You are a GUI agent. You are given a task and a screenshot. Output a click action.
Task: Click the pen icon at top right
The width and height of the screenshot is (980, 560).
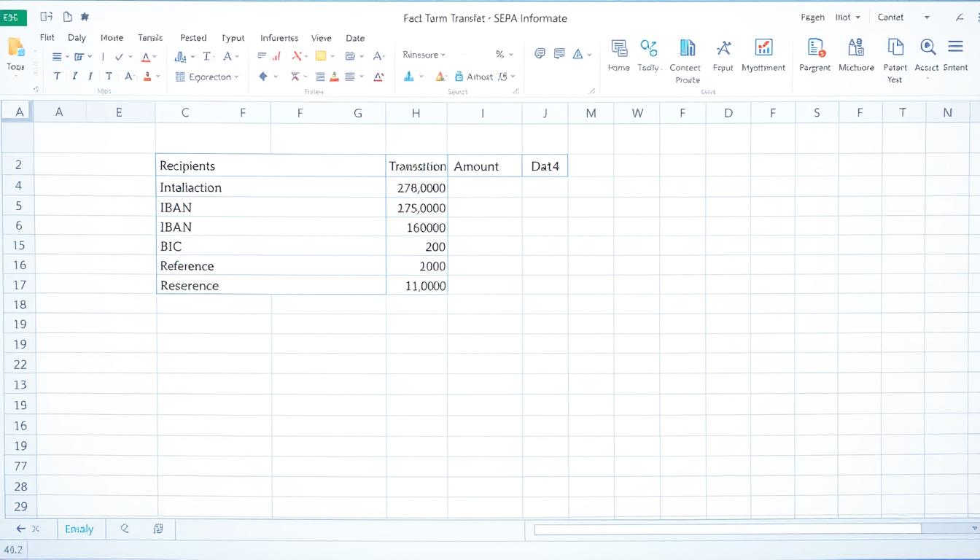959,17
